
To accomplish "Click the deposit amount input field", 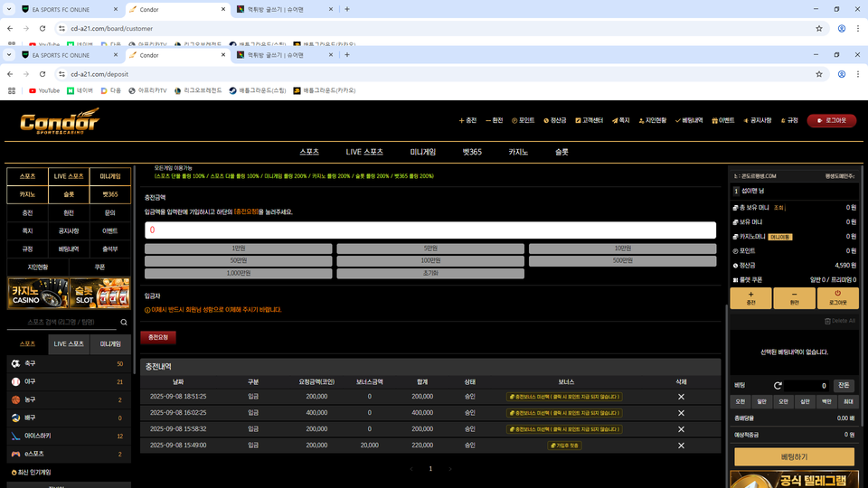I will pyautogui.click(x=430, y=230).
